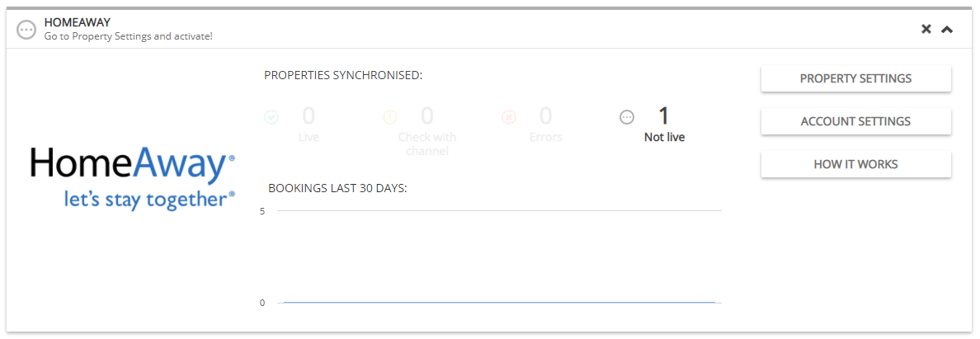This screenshot has height=339, width=980.
Task: Open Account Settings
Action: 855,121
